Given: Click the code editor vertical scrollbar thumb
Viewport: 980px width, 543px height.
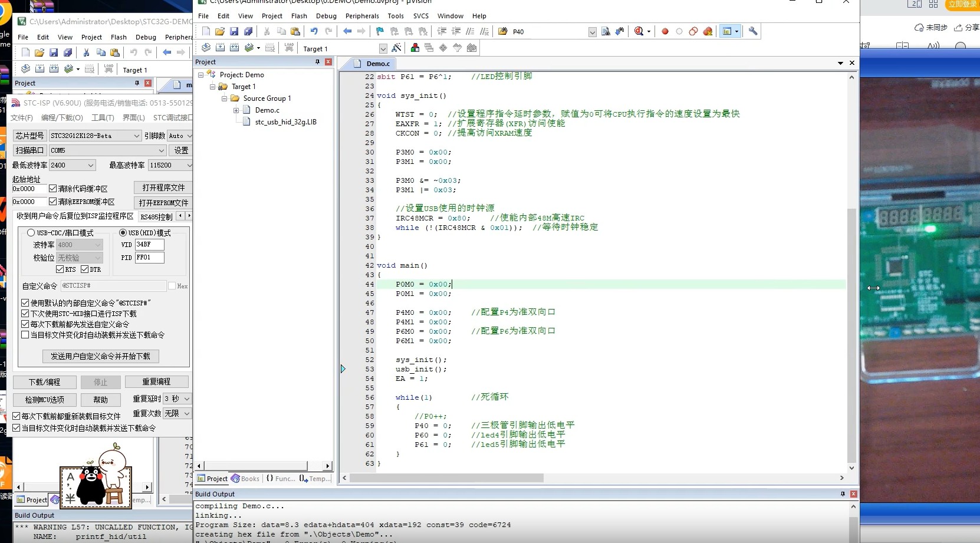Looking at the screenshot, I should (x=851, y=335).
